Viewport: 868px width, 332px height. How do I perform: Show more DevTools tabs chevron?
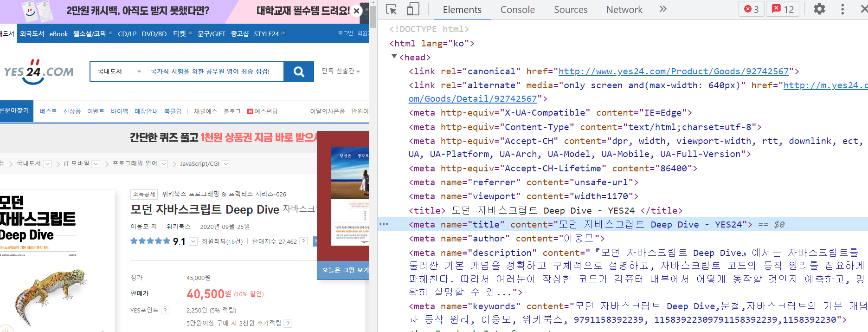(x=663, y=9)
